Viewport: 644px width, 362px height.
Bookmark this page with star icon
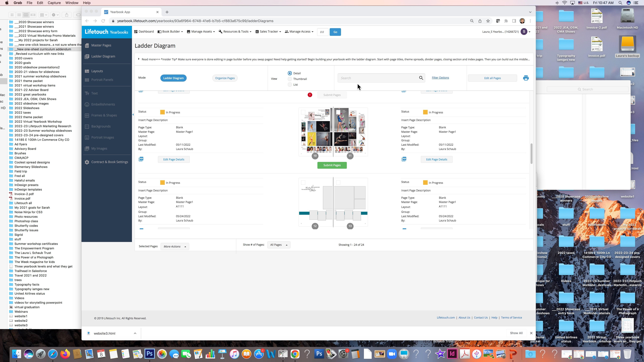488,21
